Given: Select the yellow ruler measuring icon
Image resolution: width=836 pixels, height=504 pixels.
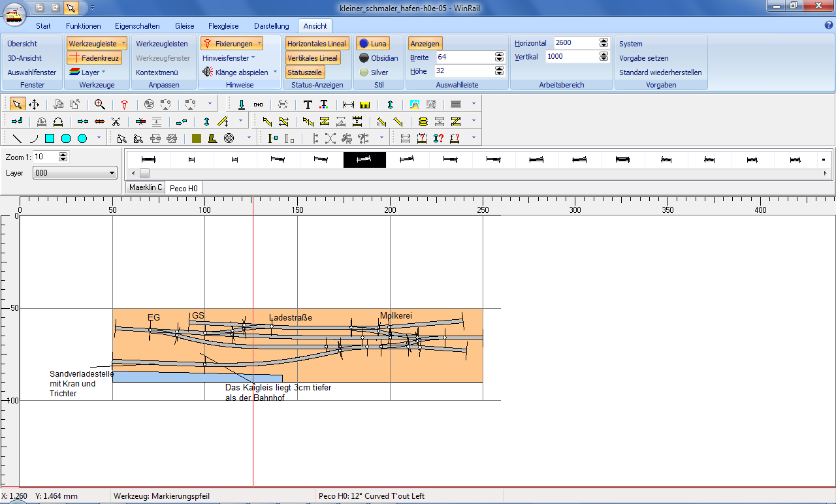Looking at the screenshot, I should [x=365, y=104].
